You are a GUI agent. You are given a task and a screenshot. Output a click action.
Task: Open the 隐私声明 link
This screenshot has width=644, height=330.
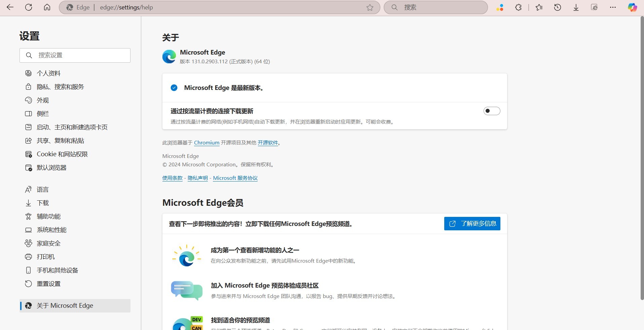pyautogui.click(x=198, y=178)
